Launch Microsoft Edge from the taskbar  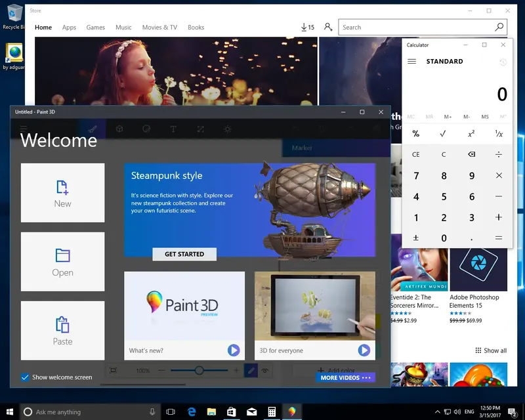191,411
